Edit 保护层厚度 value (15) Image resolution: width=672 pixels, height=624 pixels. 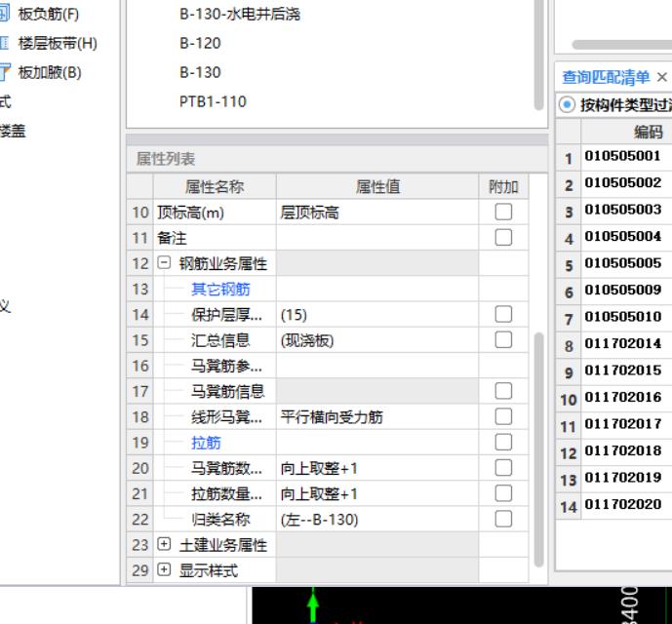point(377,315)
